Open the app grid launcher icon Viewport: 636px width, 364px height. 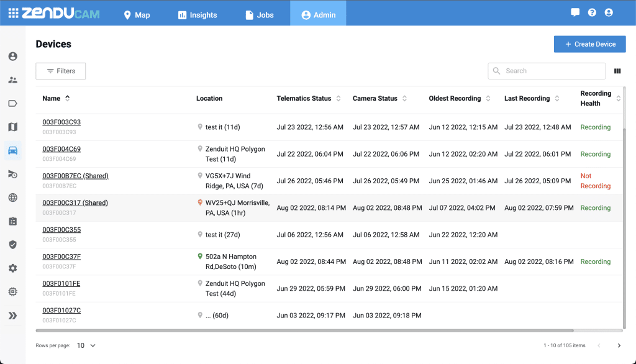coord(14,14)
